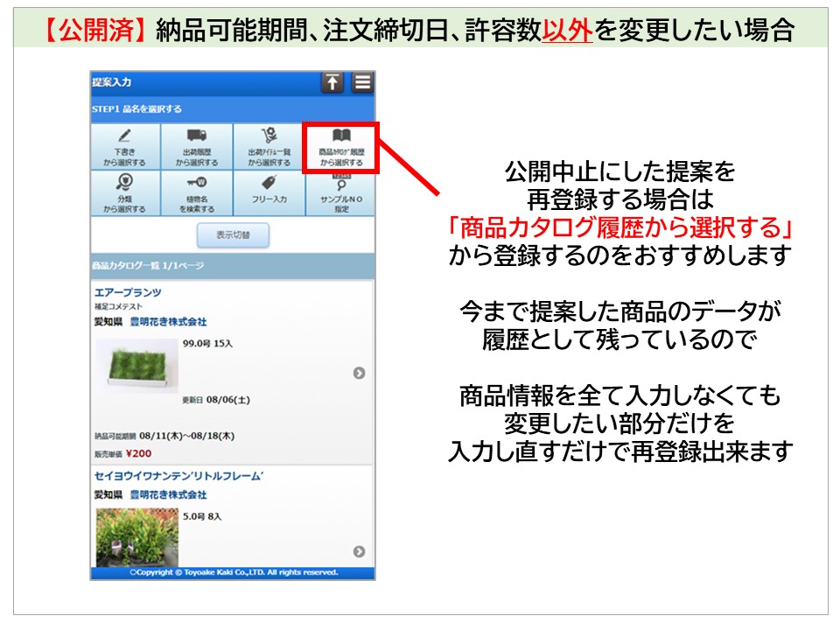Viewport: 840px width, 630px height.
Task: Click 豊明花き株式会社 under セイヨウイワナンテン
Action: pyautogui.click(x=168, y=495)
